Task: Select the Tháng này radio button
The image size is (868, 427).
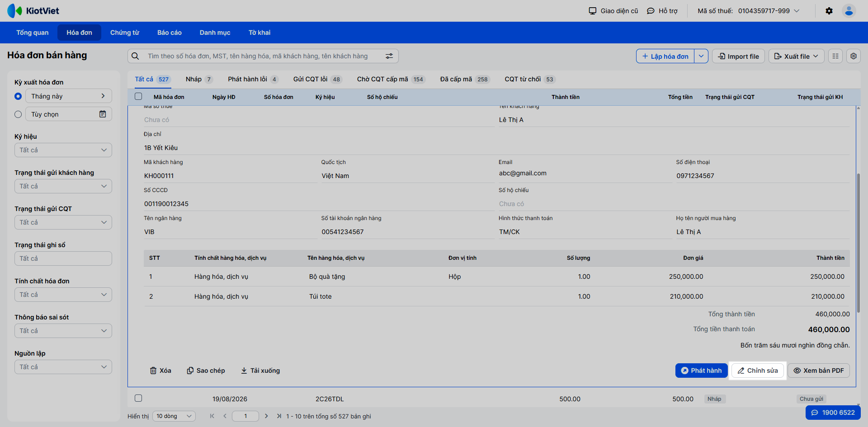Action: click(x=18, y=96)
